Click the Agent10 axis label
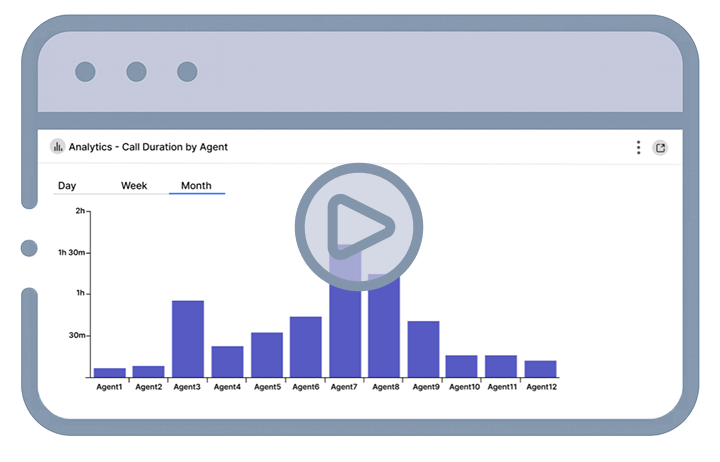 [x=463, y=387]
